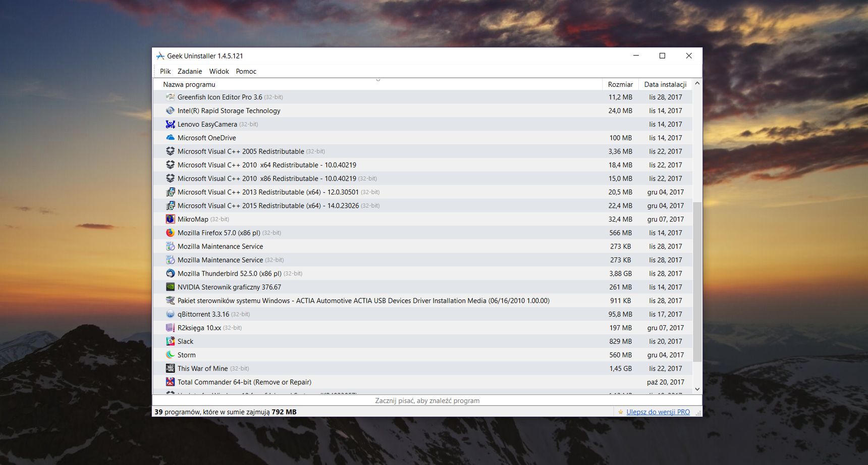
Task: Click the R2księga 10.xx icon
Action: point(171,328)
